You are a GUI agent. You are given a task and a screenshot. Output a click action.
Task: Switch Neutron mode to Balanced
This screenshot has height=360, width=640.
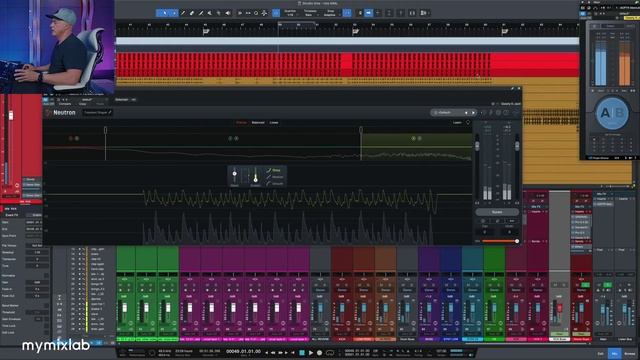pos(258,122)
